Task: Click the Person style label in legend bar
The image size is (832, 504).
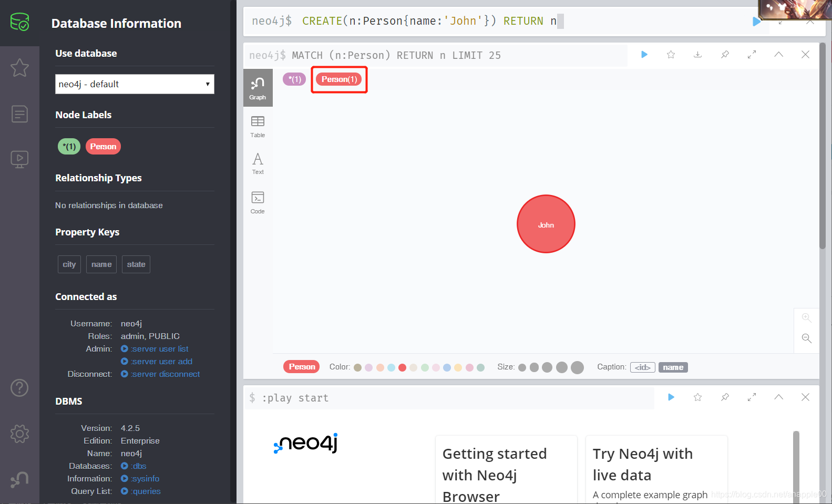Action: pos(302,367)
